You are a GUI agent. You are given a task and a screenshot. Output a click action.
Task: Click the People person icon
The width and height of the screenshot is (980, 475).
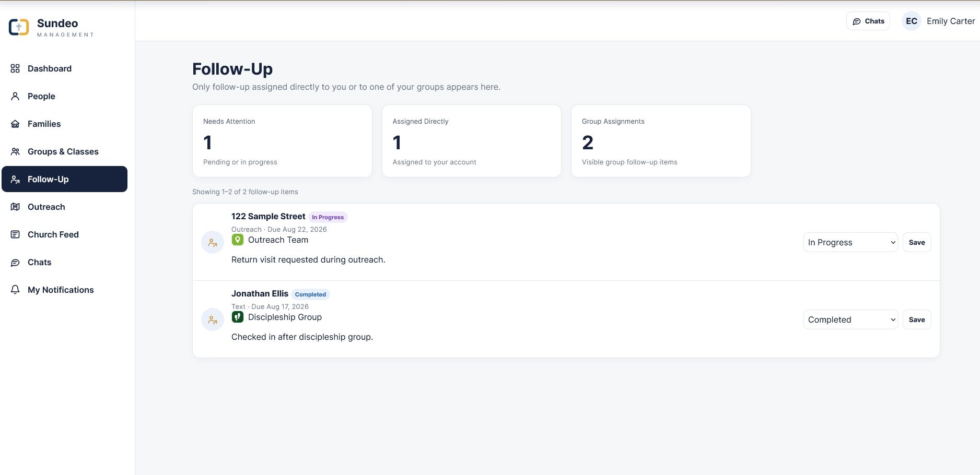pos(15,96)
